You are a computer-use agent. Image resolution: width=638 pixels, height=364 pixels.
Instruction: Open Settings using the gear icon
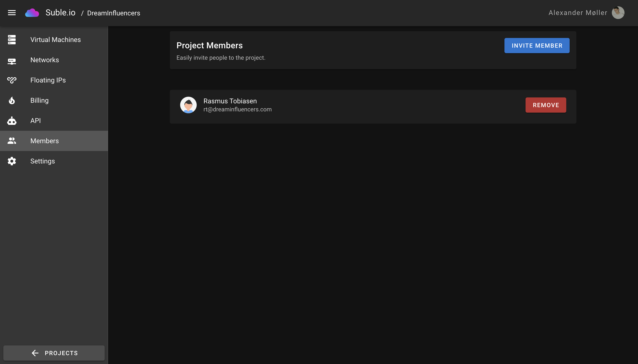pyautogui.click(x=12, y=161)
